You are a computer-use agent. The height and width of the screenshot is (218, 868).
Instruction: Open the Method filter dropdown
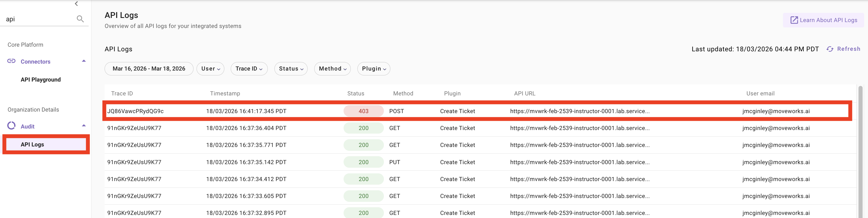tap(332, 69)
